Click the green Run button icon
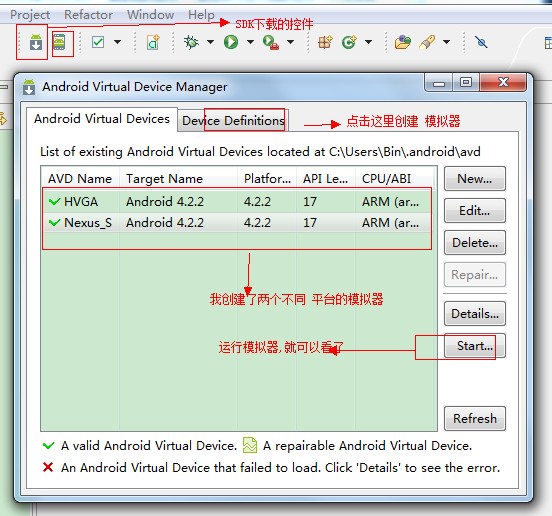The height and width of the screenshot is (516, 552). (231, 42)
